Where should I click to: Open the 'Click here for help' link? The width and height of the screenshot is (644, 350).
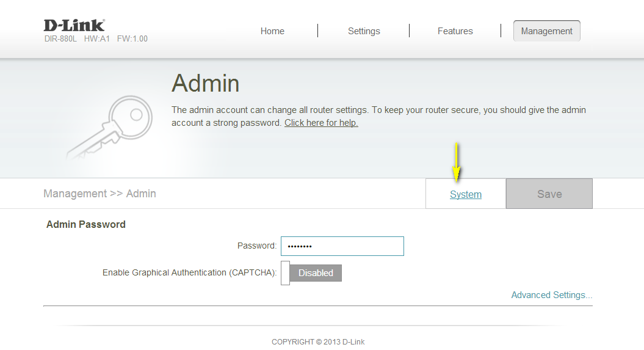[321, 123]
